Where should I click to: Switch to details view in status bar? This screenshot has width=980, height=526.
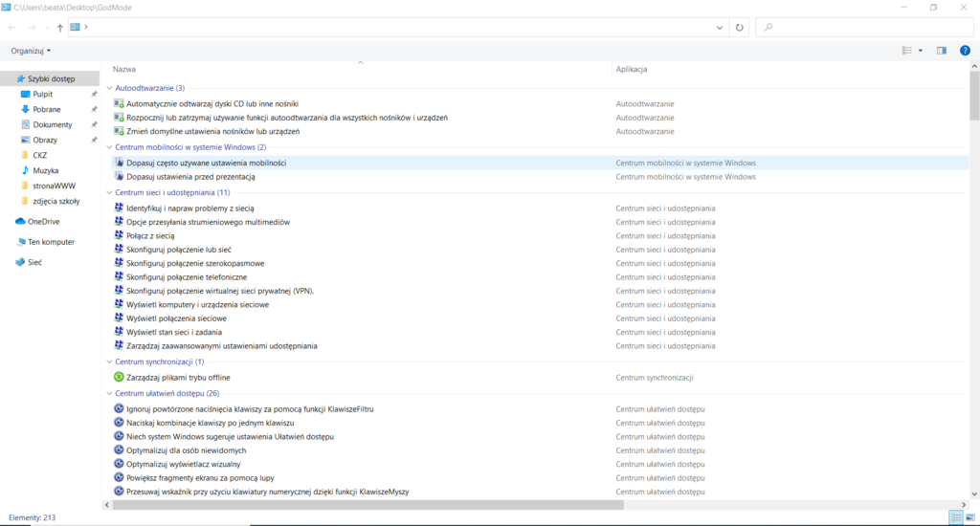pyautogui.click(x=956, y=517)
